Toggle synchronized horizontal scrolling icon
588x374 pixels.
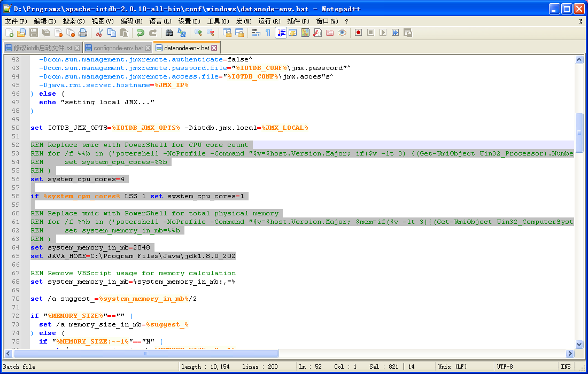point(239,33)
